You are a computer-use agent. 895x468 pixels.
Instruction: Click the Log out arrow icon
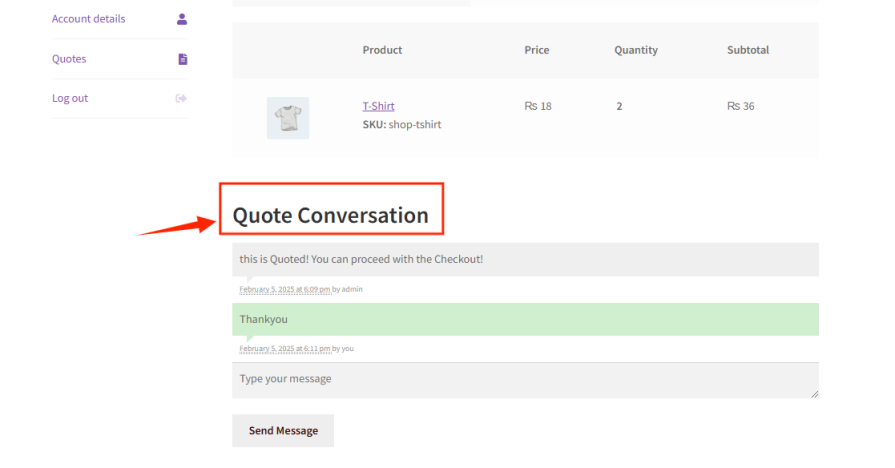coord(181,98)
